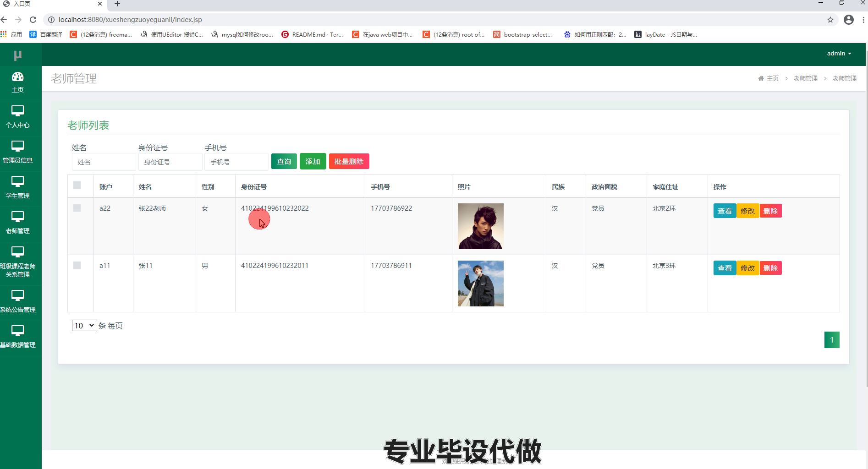Focus the 身份证号 search input
The height and width of the screenshot is (469, 868).
tap(170, 162)
